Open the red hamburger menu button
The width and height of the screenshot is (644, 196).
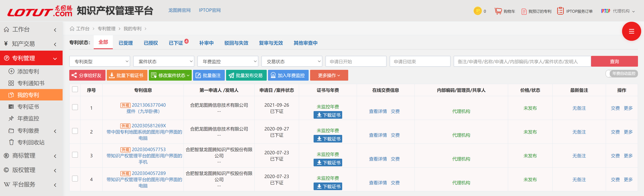pos(631,31)
